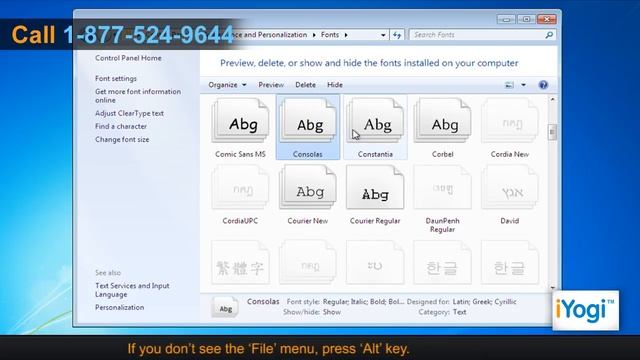Click Delete in the toolbar

coord(305,85)
